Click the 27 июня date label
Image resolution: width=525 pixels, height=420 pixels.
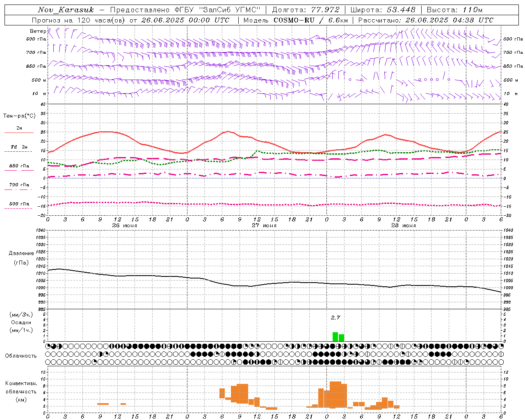pyautogui.click(x=264, y=225)
